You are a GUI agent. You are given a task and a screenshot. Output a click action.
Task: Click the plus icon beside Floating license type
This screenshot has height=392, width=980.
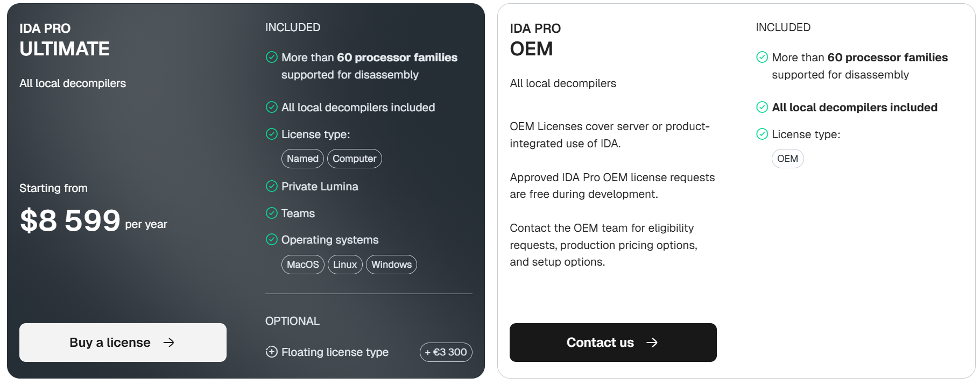coord(272,352)
